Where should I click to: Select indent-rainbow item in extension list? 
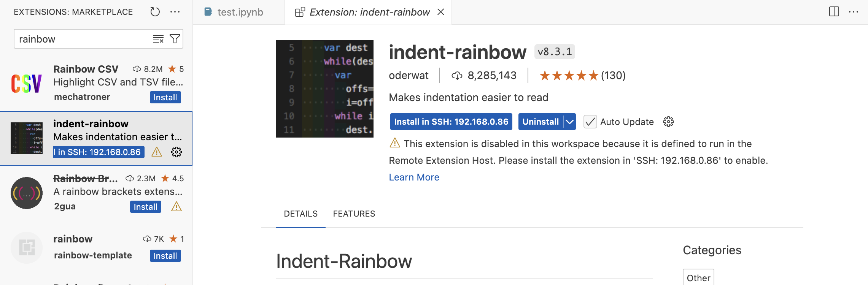click(96, 138)
